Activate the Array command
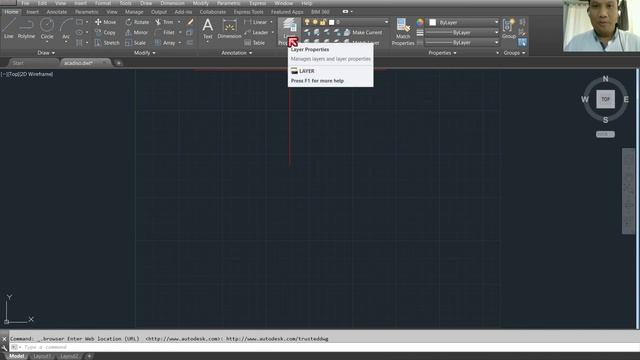640x360 pixels. [x=165, y=42]
